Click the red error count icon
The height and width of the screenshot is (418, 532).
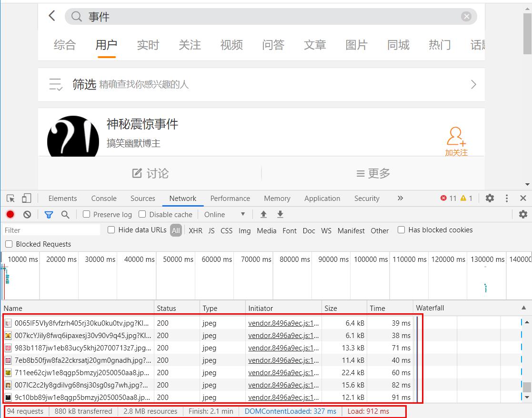[443, 198]
